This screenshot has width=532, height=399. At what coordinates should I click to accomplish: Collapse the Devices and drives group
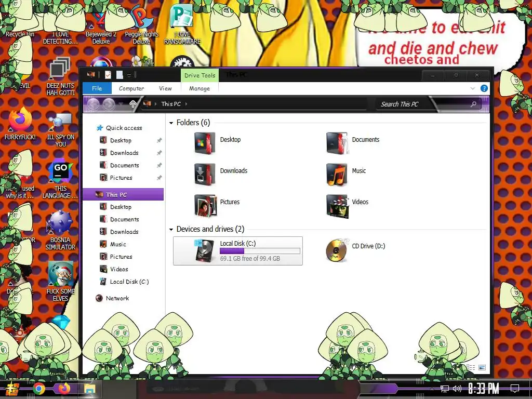pyautogui.click(x=171, y=229)
